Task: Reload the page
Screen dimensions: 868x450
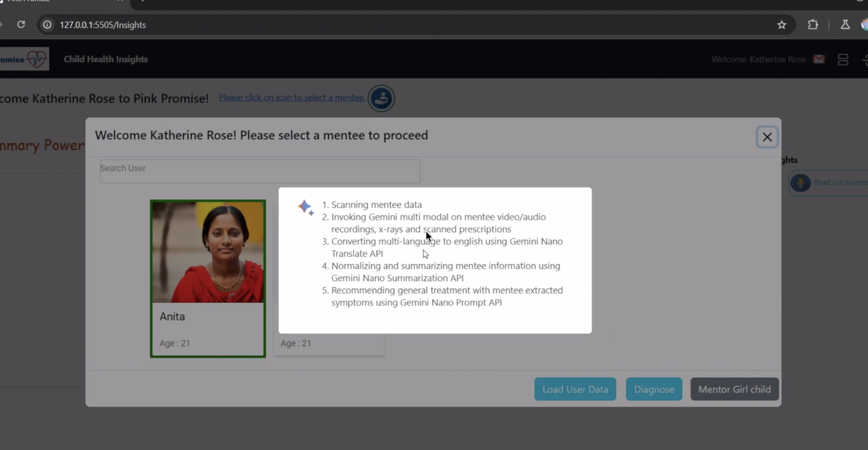Action: point(21,25)
